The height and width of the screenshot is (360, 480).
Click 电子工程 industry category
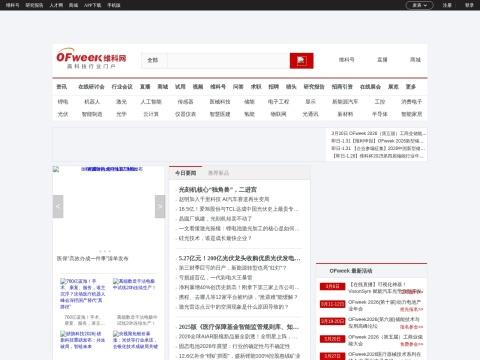(x=278, y=102)
